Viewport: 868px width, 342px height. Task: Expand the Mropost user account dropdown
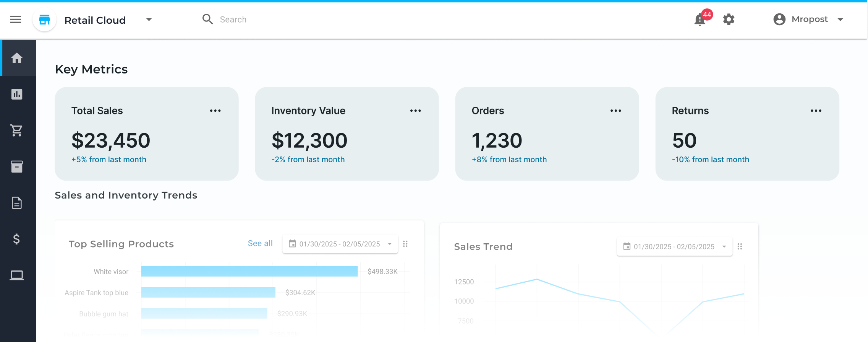[x=840, y=20]
